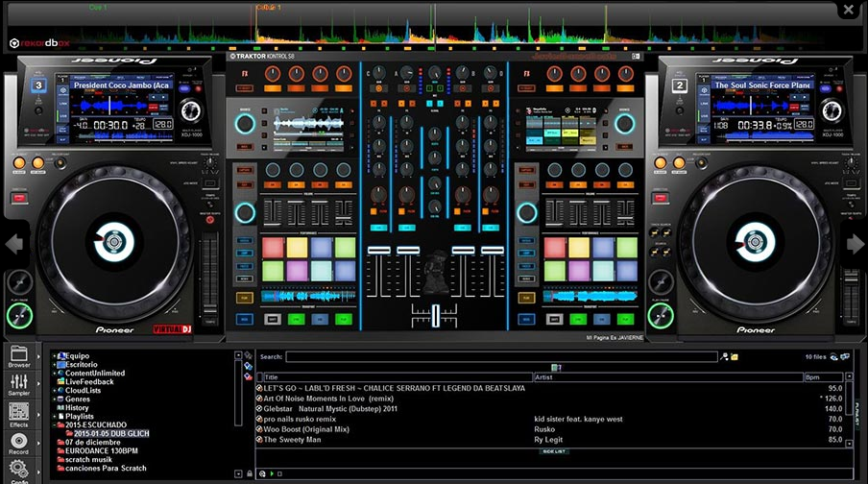
Task: Hit the purple pad on left Traktor deck
Action: [297, 271]
